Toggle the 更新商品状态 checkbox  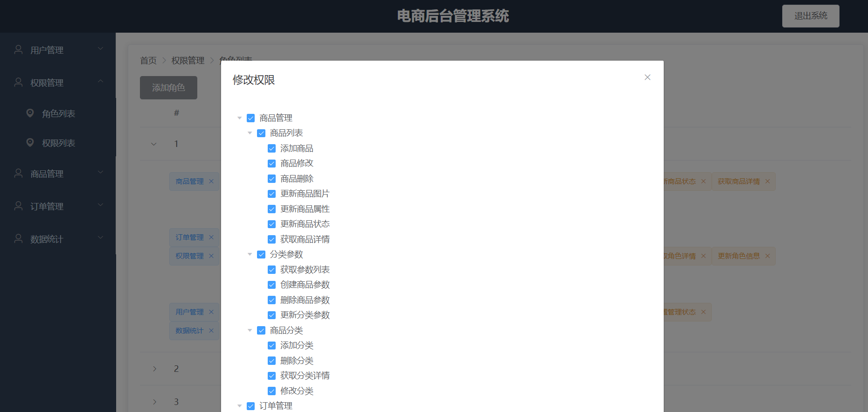pyautogui.click(x=272, y=224)
